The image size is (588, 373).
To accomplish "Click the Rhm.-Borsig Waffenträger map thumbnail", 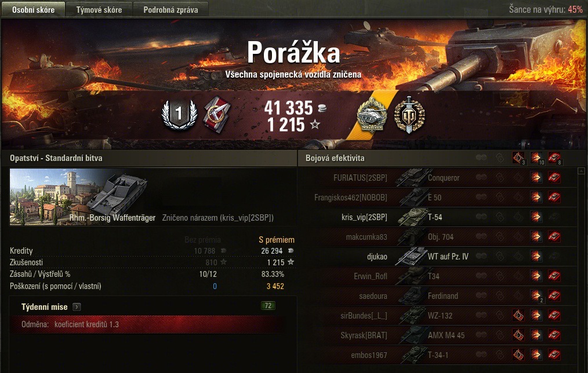I will [x=79, y=196].
